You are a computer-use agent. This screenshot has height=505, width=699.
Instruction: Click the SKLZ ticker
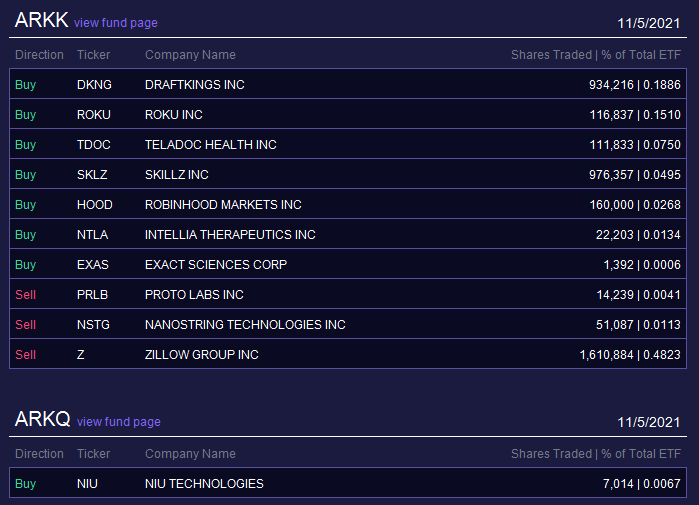coord(92,174)
